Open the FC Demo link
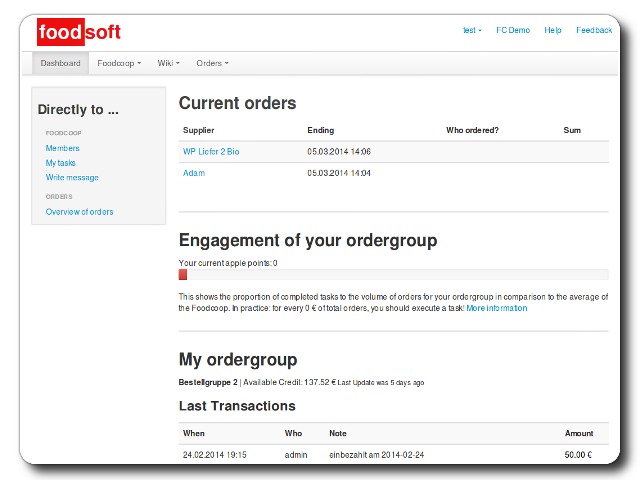 point(513,30)
